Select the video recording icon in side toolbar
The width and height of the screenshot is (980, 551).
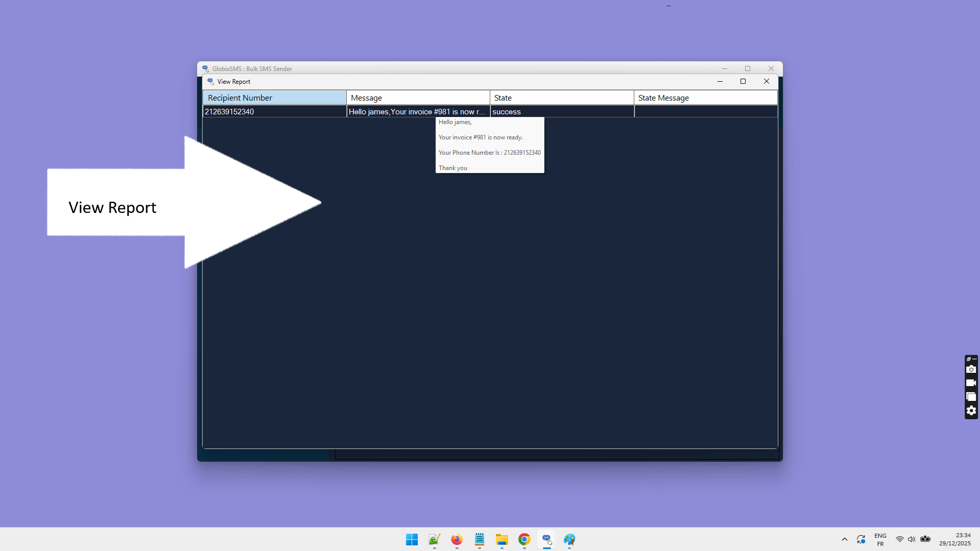tap(971, 383)
